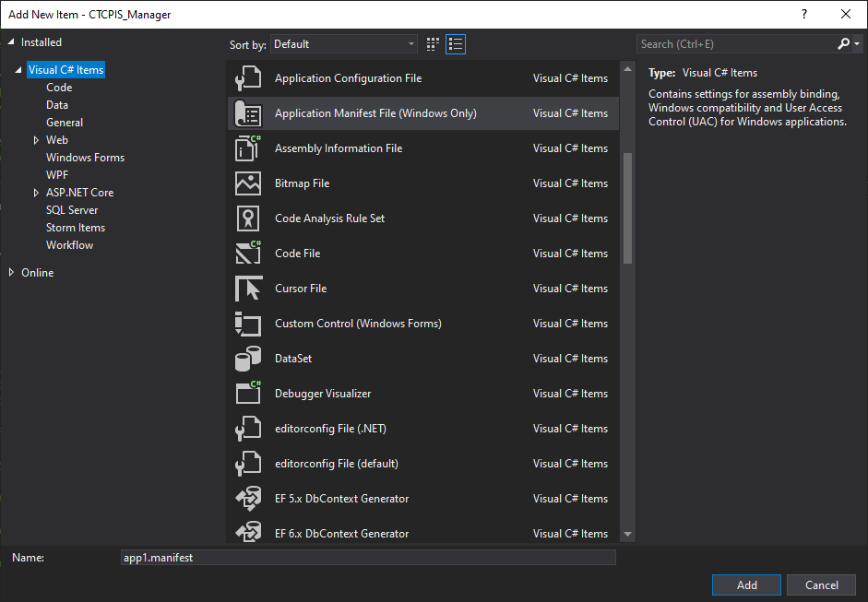Image resolution: width=868 pixels, height=602 pixels.
Task: Click the scroll up arrow of template list
Action: point(628,69)
